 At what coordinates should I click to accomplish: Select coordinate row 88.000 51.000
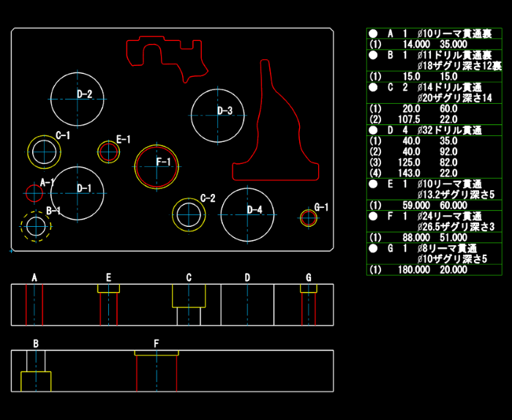[434, 237]
